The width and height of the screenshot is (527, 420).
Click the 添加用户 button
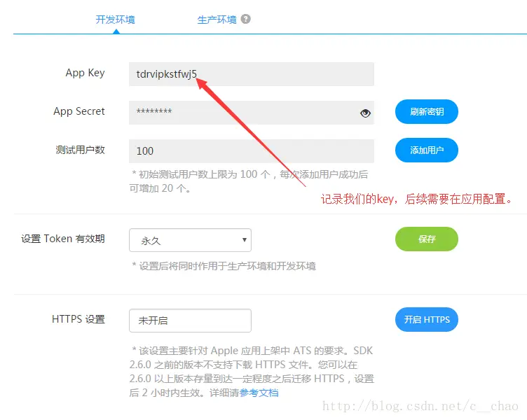click(x=427, y=150)
